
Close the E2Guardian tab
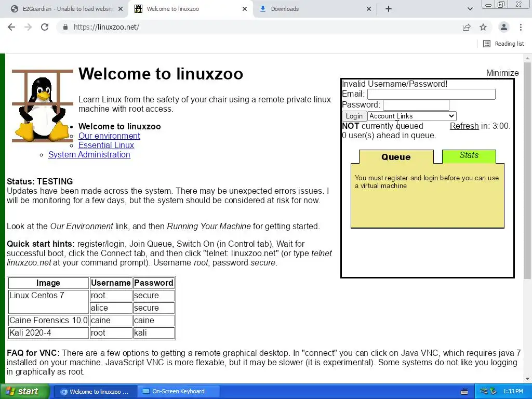point(121,9)
